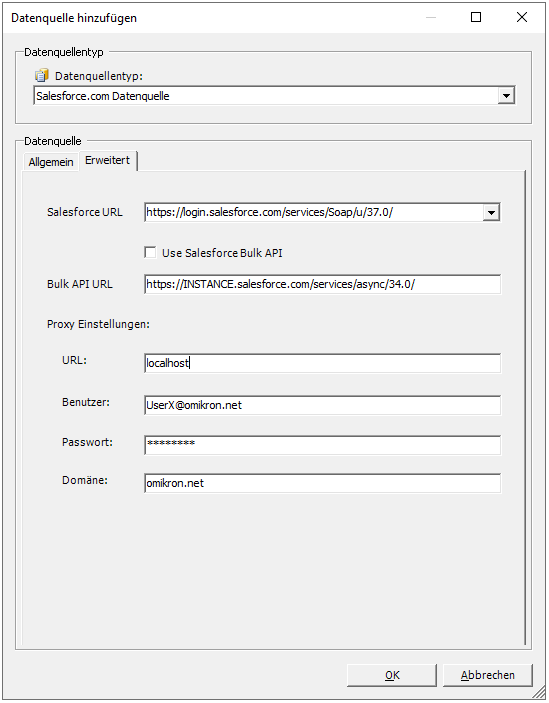Confirm with the OK button
The image size is (549, 703).
392,675
